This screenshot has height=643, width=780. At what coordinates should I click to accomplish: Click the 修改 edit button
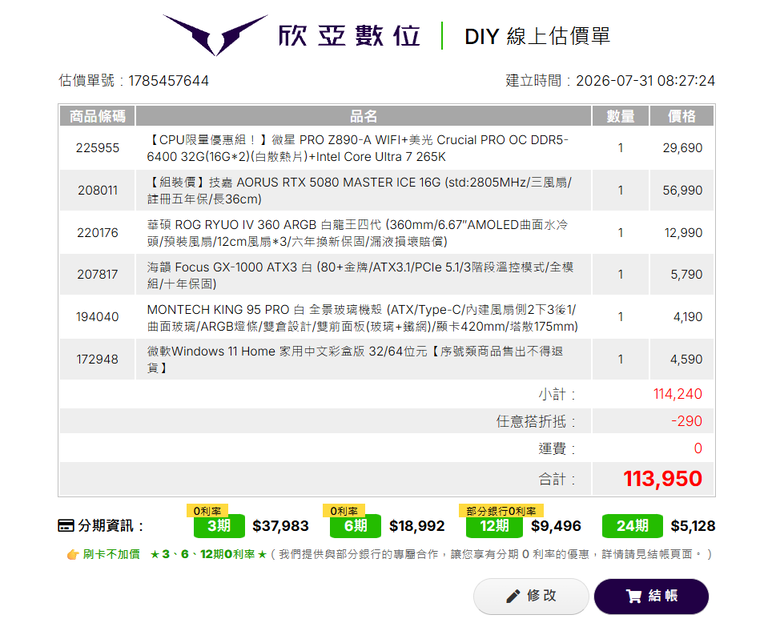[x=531, y=596]
